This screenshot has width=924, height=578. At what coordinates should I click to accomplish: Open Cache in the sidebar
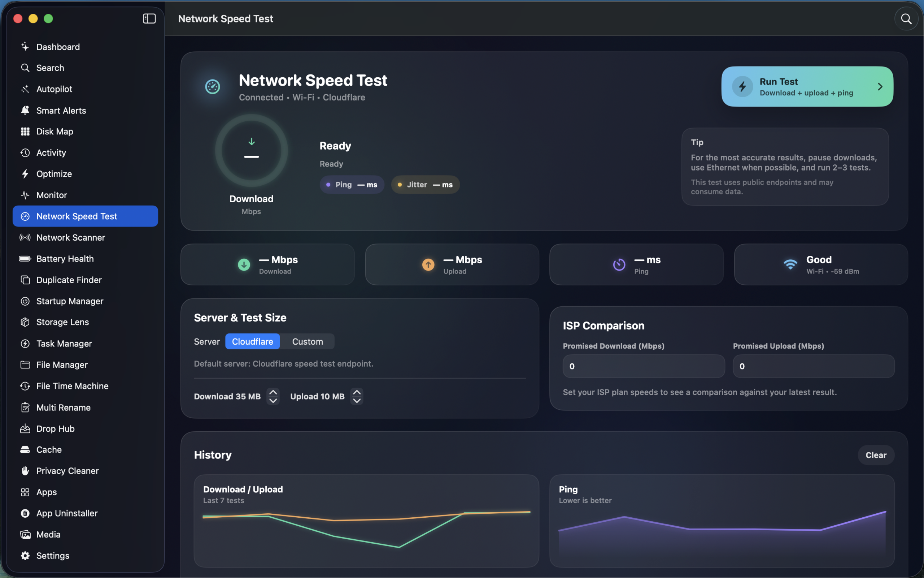click(85, 450)
